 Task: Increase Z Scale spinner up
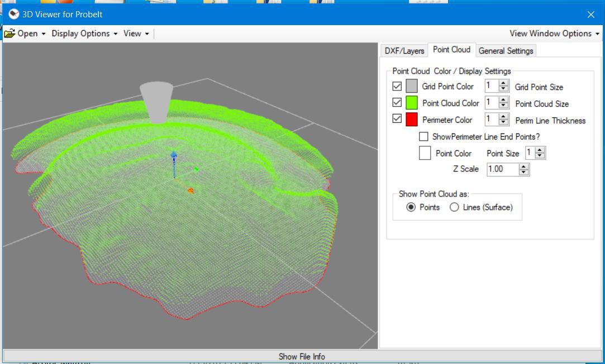(x=523, y=166)
